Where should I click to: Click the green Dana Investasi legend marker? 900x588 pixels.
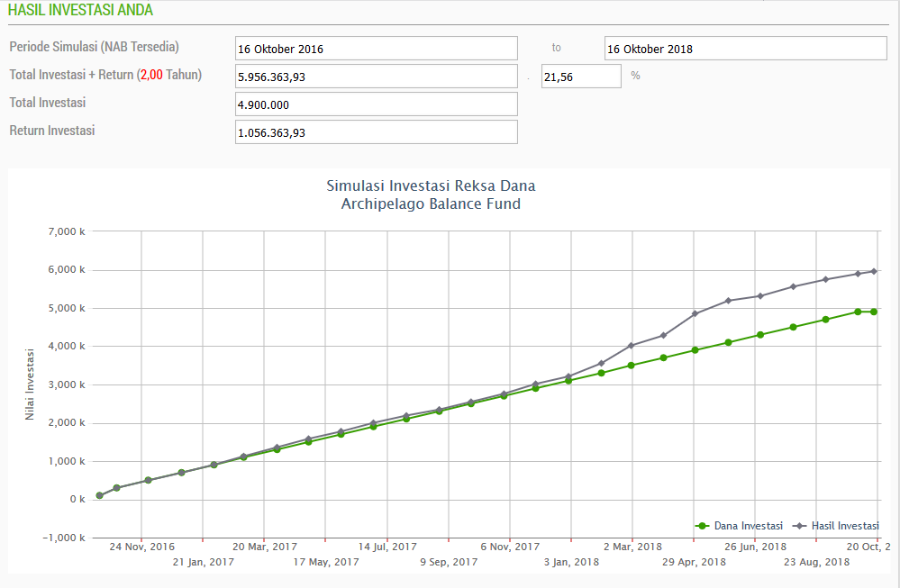click(x=703, y=526)
